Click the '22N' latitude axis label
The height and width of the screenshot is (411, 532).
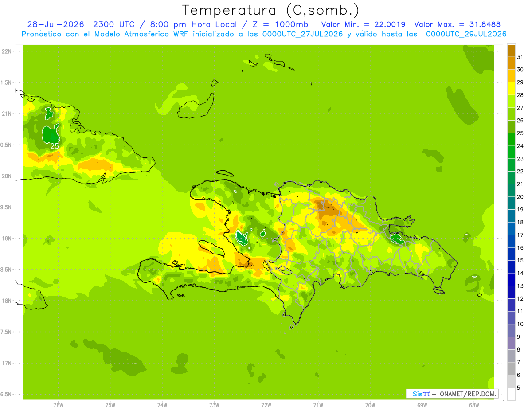[x=7, y=51]
